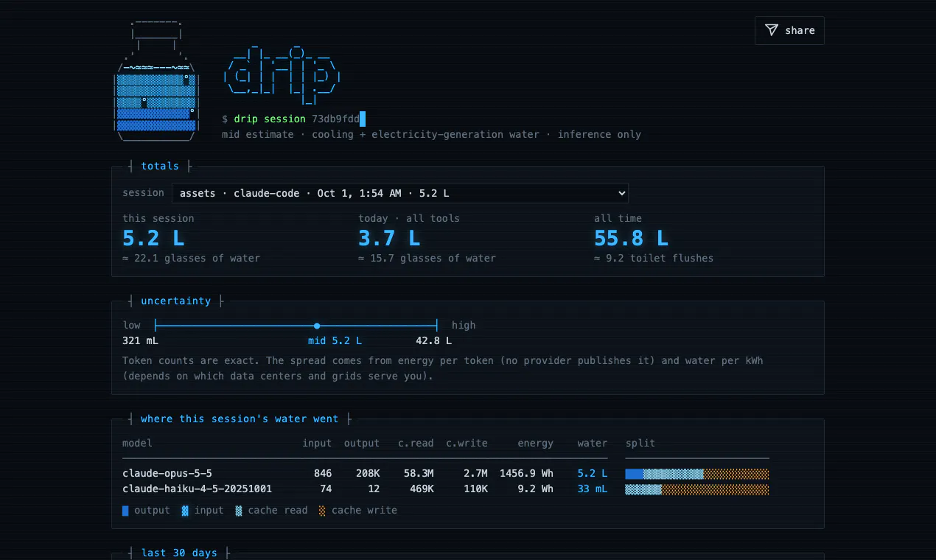Click the claude-opus-5-5 model name

167,474
